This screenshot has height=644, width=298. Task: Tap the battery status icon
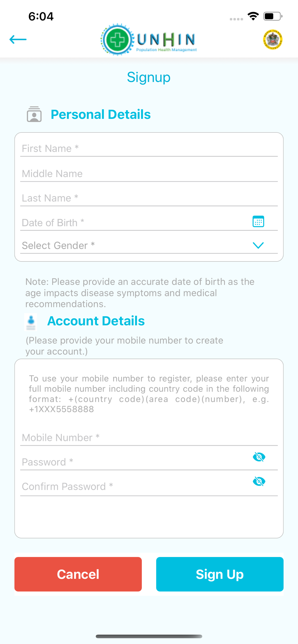[x=273, y=16]
